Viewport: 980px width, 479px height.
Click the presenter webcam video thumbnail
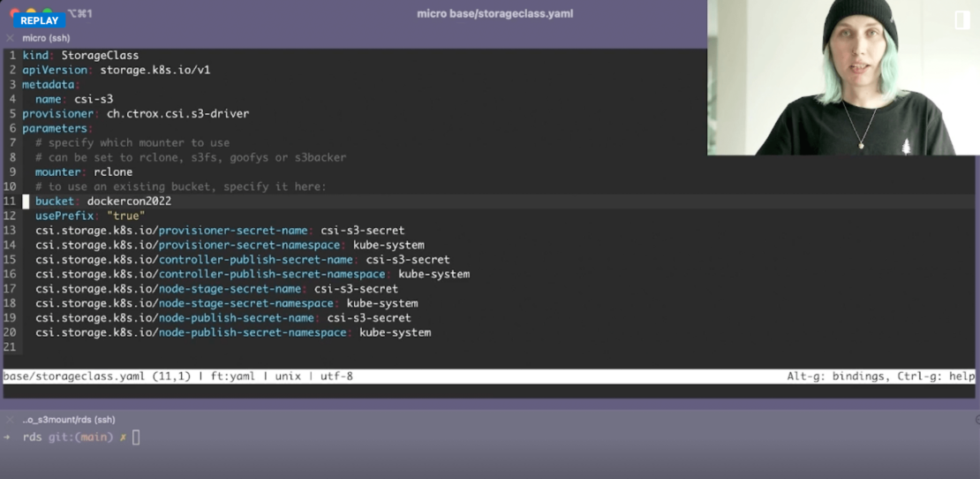coord(843,78)
